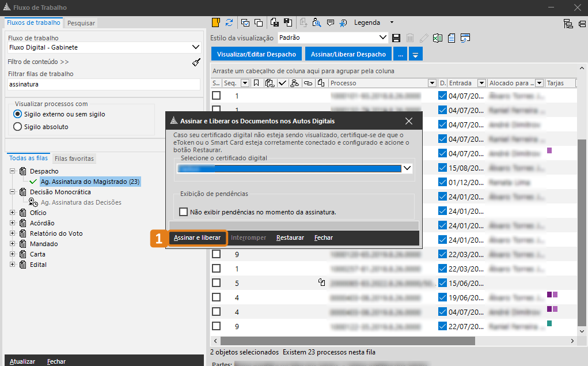The height and width of the screenshot is (366, 588).
Task: Collapse the Despacho tree node
Action: point(12,171)
